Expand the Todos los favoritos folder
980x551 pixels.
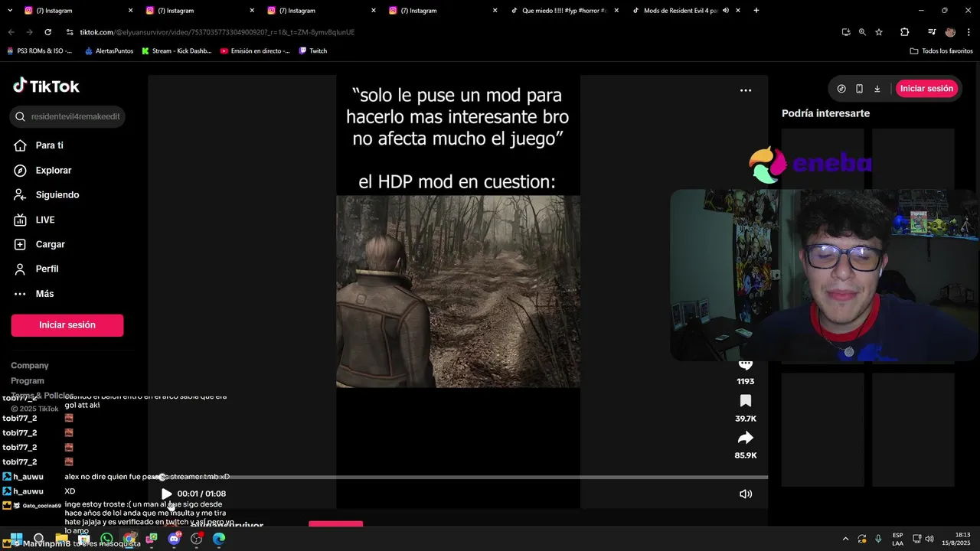tap(941, 51)
